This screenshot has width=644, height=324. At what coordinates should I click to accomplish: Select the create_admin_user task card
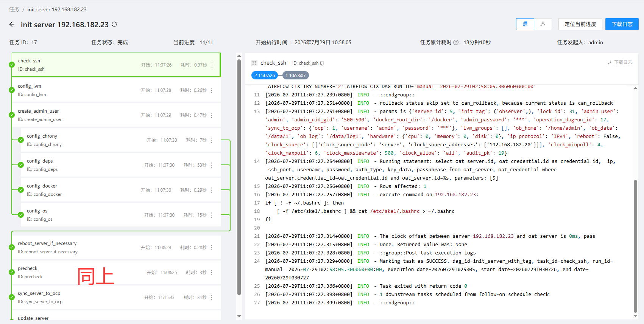point(116,115)
